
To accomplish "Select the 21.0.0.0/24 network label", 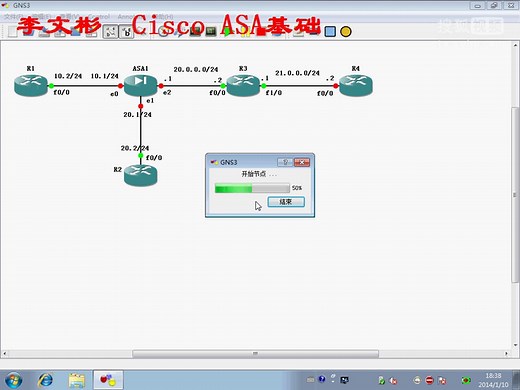I will (297, 73).
